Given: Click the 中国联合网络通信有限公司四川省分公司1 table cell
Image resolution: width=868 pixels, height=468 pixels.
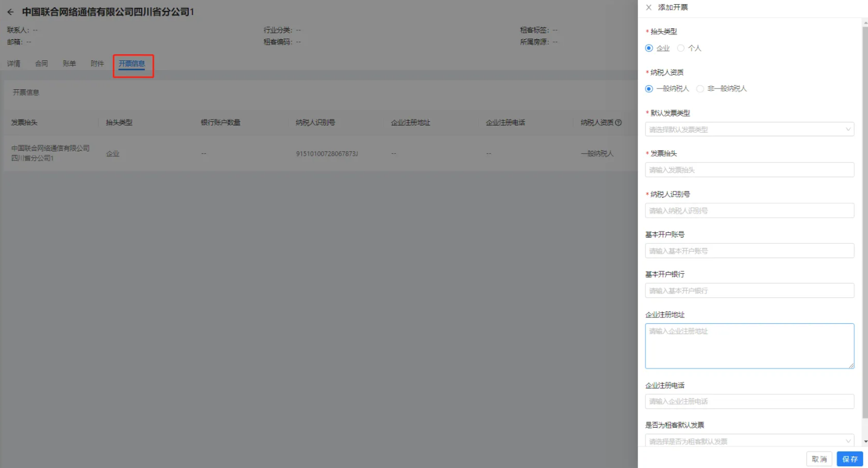Looking at the screenshot, I should pyautogui.click(x=50, y=153).
